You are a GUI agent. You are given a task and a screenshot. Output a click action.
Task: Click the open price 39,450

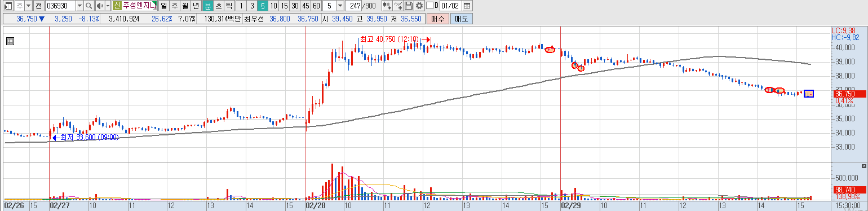click(x=342, y=19)
